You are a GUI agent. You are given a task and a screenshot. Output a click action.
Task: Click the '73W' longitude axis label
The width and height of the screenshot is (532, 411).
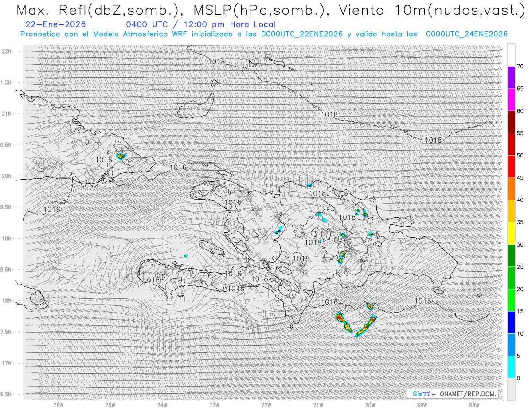[214, 406]
